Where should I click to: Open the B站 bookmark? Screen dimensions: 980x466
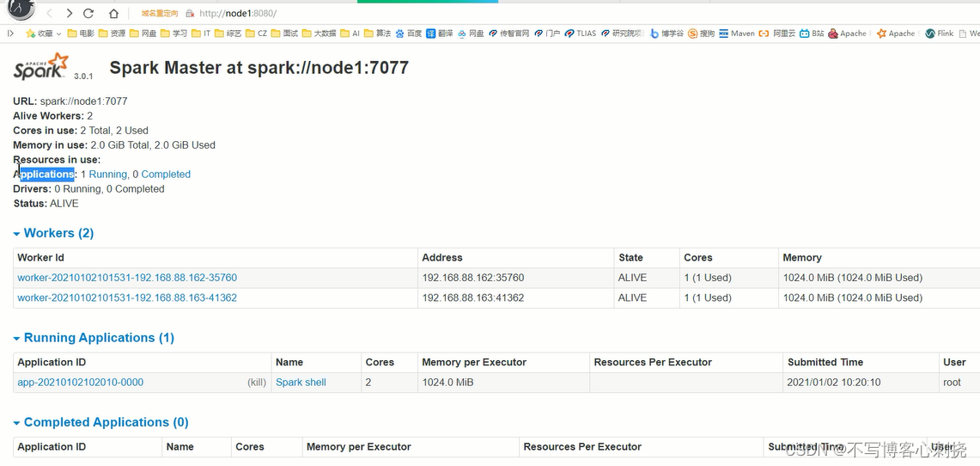click(813, 34)
